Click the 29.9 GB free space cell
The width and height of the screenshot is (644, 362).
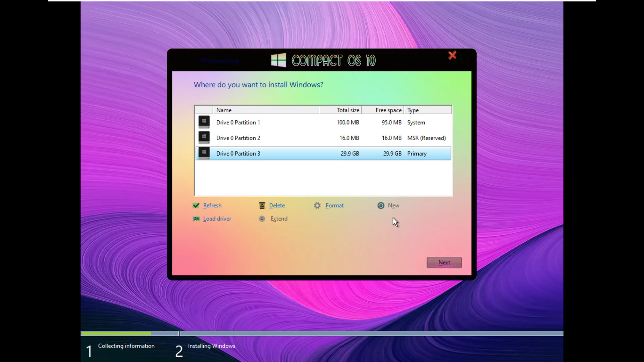392,154
